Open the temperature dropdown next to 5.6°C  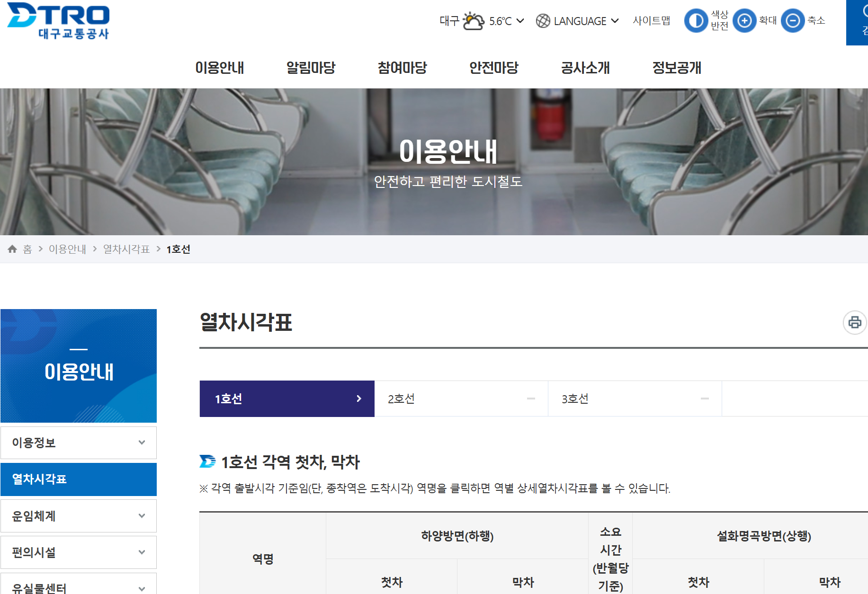[520, 21]
